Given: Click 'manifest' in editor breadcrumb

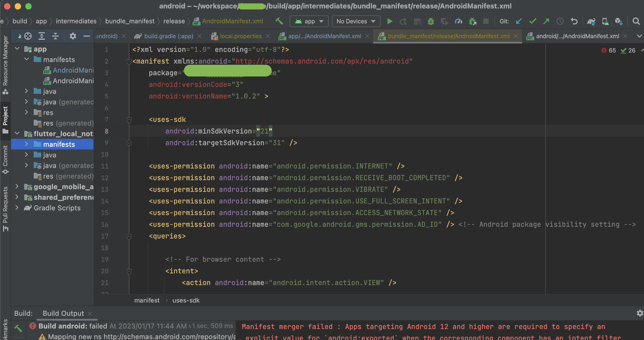Looking at the screenshot, I should (x=147, y=300).
